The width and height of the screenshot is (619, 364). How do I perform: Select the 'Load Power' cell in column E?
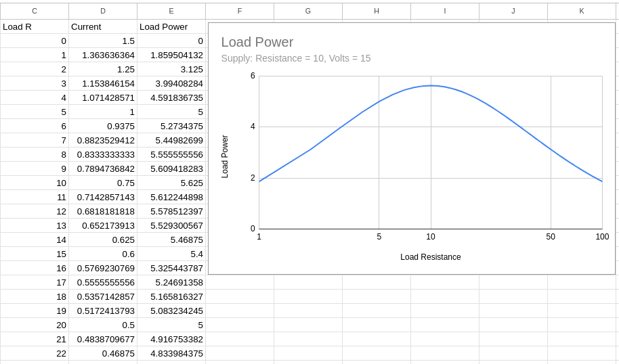(x=171, y=27)
